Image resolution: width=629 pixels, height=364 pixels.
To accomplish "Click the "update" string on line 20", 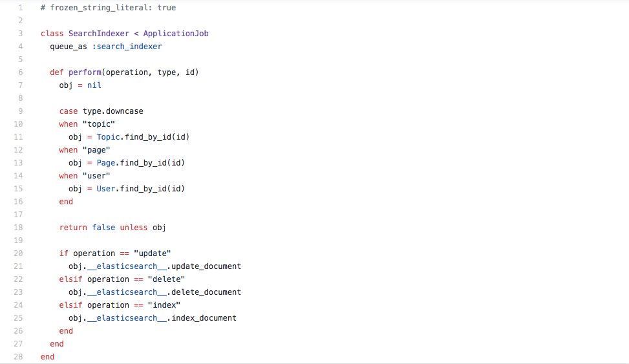I will pos(153,253).
